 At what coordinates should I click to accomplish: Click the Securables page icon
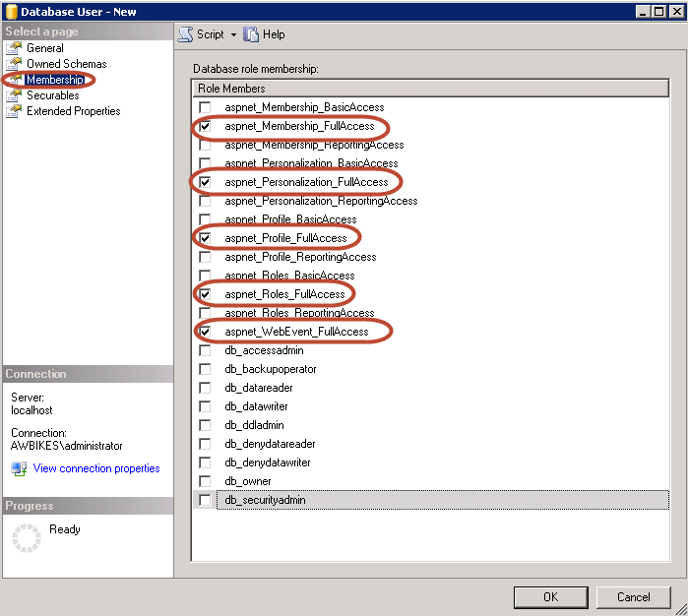(x=14, y=95)
